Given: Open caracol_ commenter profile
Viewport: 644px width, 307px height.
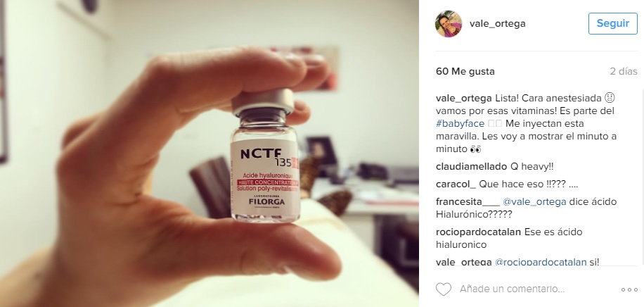Looking at the screenshot, I should coord(456,184).
